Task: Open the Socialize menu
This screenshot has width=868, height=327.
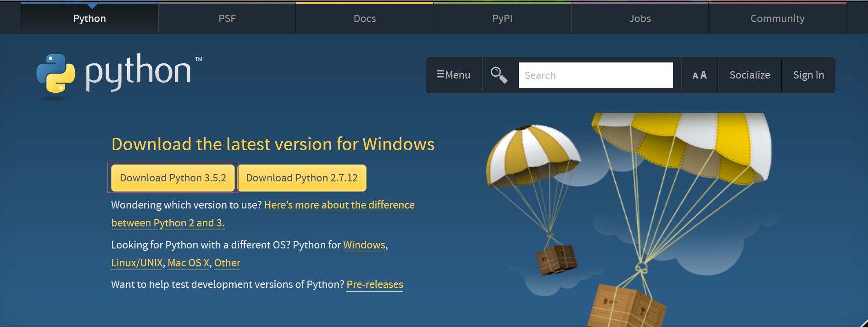Action: click(x=750, y=75)
